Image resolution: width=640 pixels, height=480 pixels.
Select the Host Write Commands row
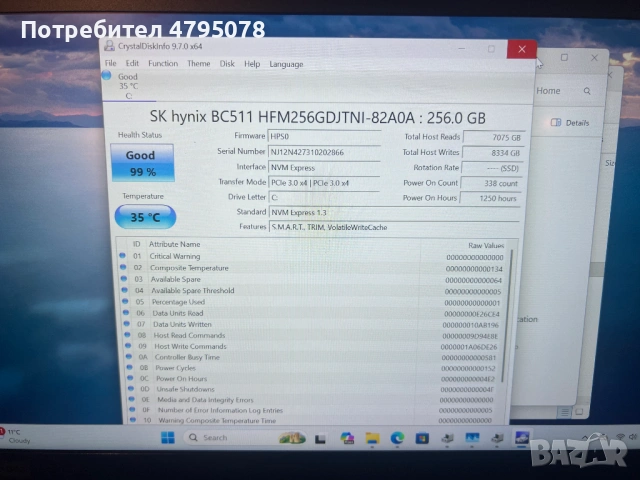coord(312,347)
